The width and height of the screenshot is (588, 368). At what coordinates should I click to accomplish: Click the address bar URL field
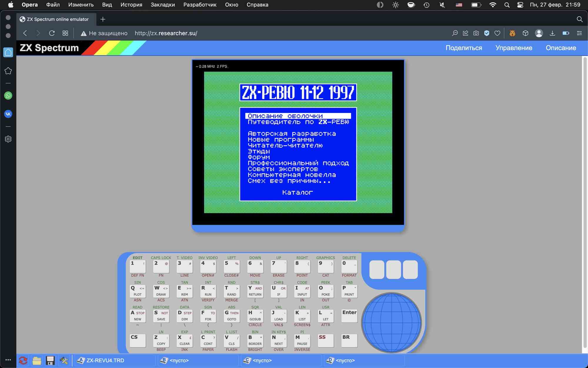point(166,33)
